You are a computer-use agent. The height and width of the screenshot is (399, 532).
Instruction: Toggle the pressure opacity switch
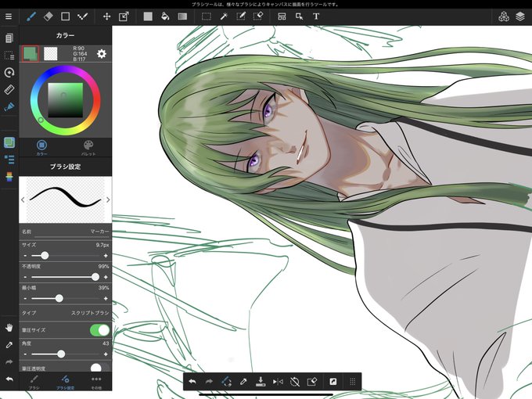(x=100, y=368)
